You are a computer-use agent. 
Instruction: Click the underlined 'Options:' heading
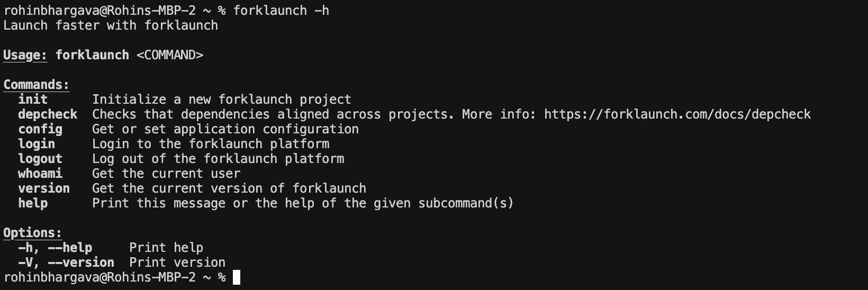[x=33, y=233]
